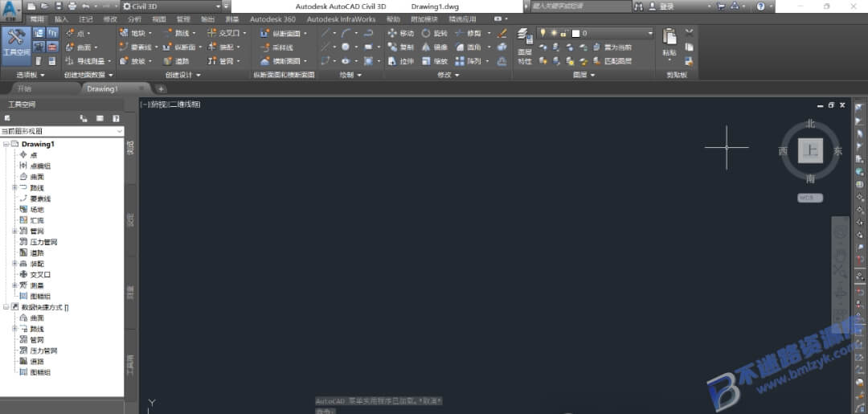Screen dimensions: 868x414
Task: Click the 北 north on the ViewCube compass
Action: (x=810, y=124)
